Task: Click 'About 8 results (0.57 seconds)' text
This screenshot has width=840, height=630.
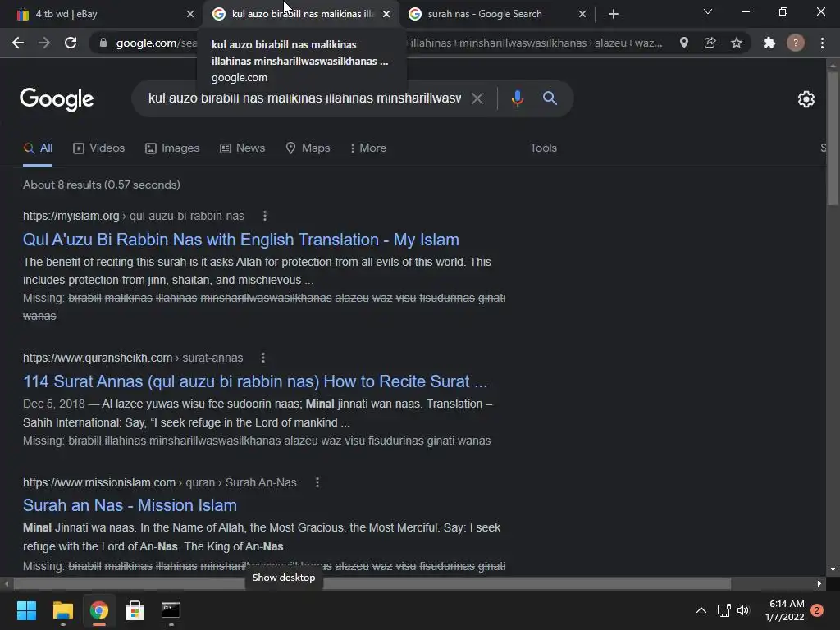Action: click(x=101, y=185)
